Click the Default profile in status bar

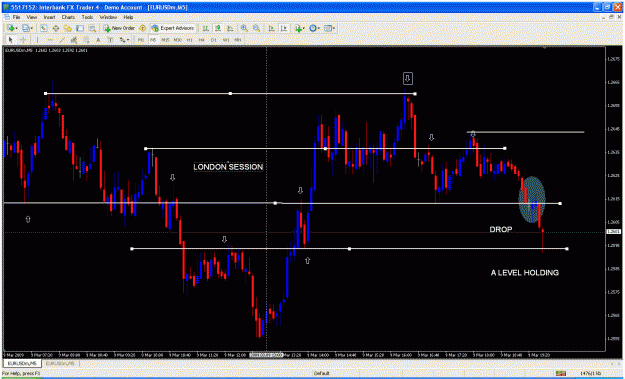pyautogui.click(x=321, y=373)
